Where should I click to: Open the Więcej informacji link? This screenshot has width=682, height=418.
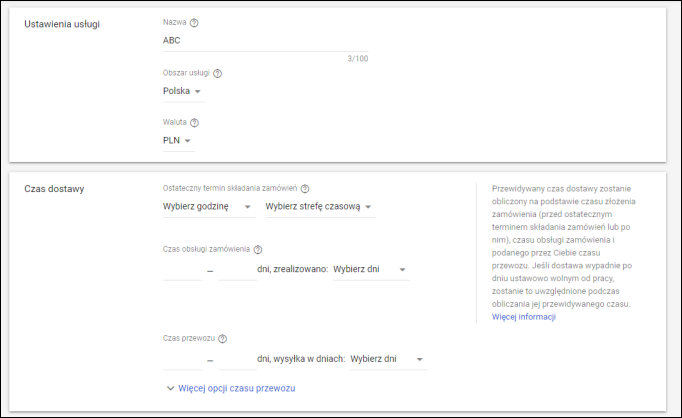(x=523, y=317)
